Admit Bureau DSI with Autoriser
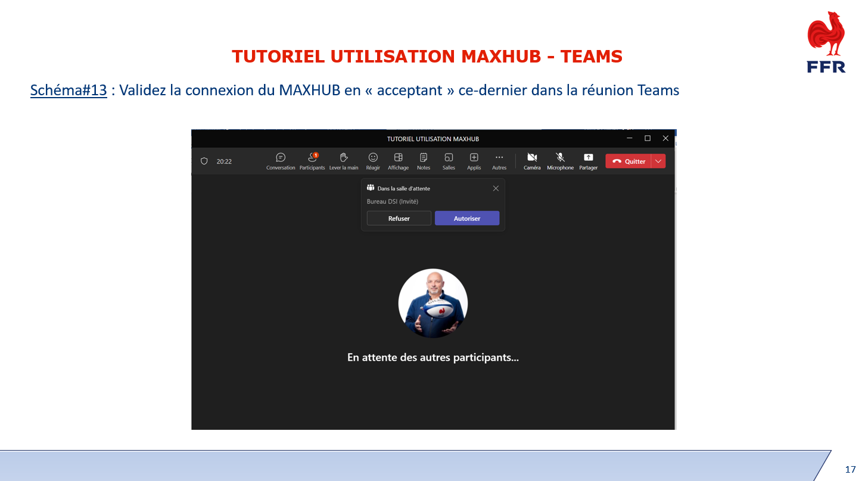This screenshot has width=868, height=481. (467, 218)
